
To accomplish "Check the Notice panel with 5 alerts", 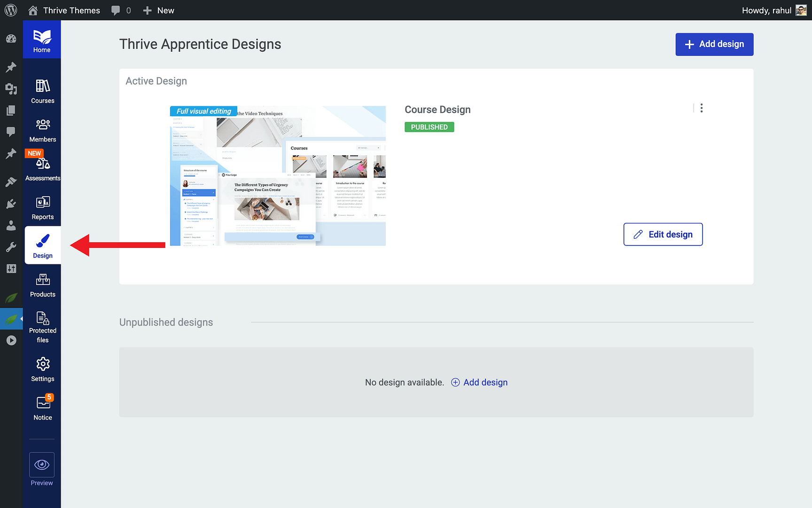I will tap(42, 407).
